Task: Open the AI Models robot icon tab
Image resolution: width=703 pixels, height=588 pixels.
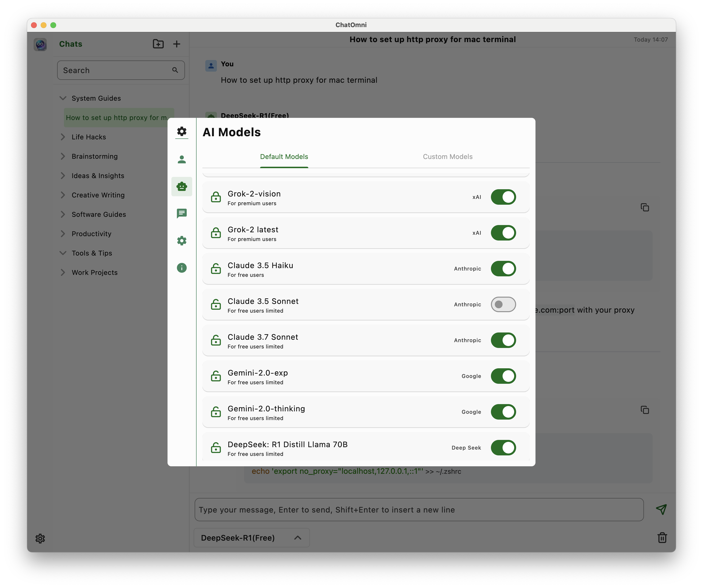Action: (182, 186)
